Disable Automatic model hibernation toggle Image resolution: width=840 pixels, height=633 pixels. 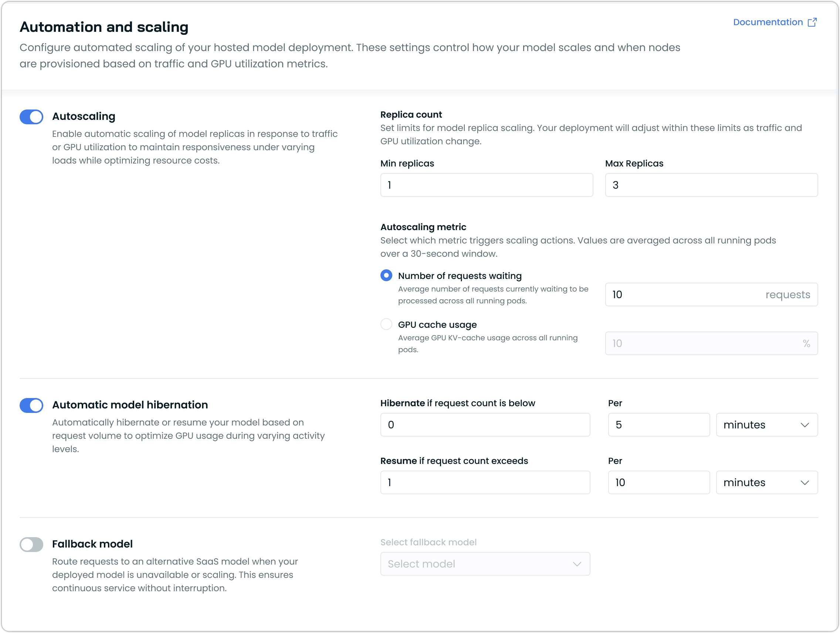coord(31,405)
